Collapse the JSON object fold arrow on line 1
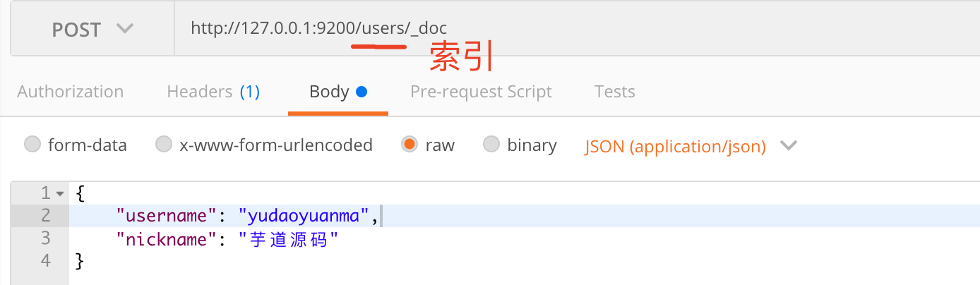The image size is (980, 285). coord(60,193)
